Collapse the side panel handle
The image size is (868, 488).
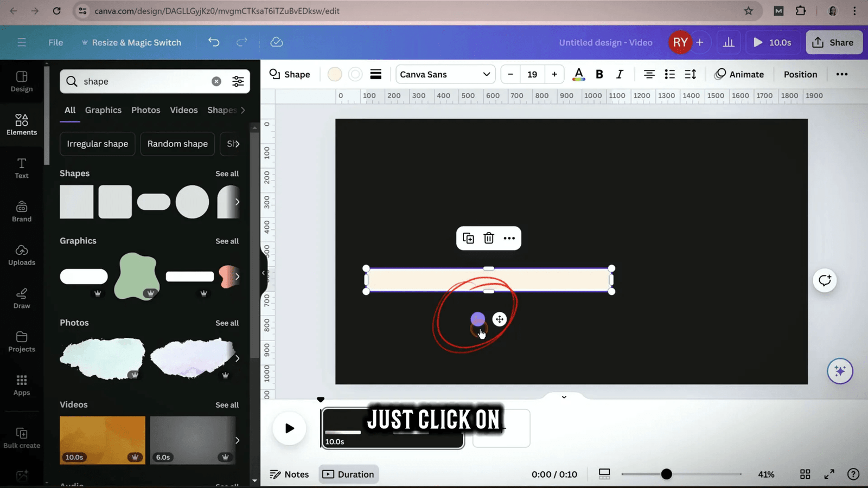tap(264, 273)
